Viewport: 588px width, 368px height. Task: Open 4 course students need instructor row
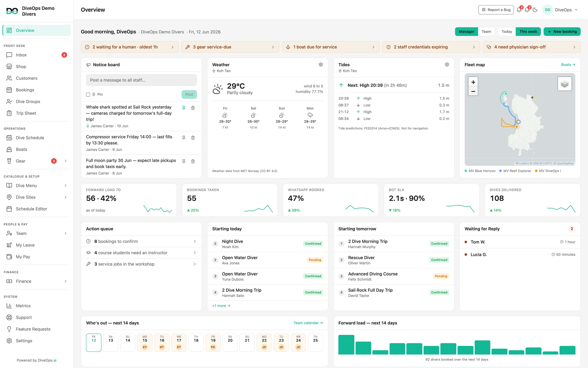click(x=141, y=253)
